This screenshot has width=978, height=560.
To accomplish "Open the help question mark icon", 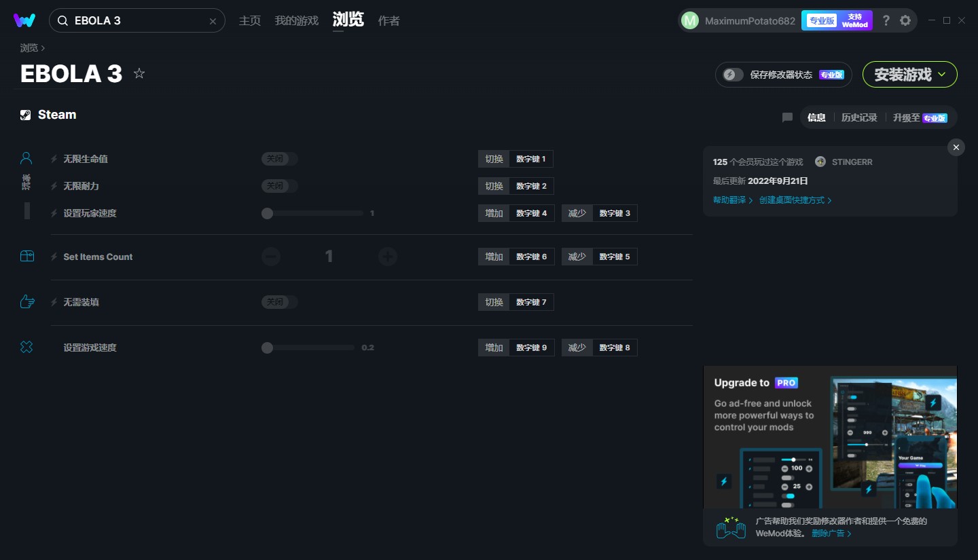I will 886,20.
